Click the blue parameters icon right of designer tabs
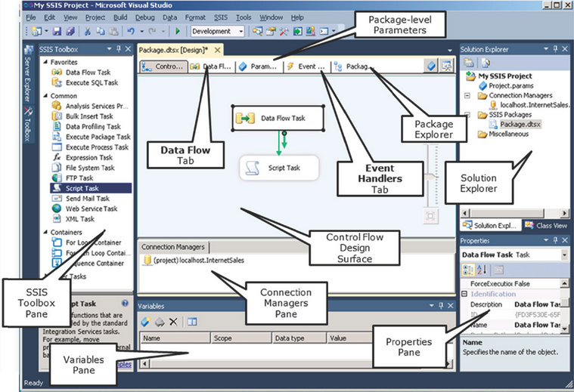 point(432,66)
